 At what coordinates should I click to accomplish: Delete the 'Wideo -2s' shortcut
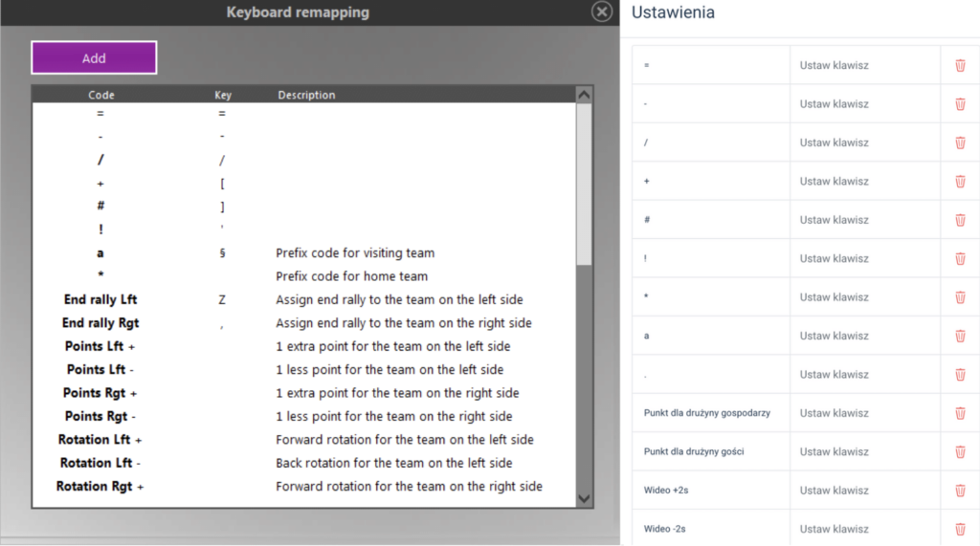pyautogui.click(x=960, y=529)
